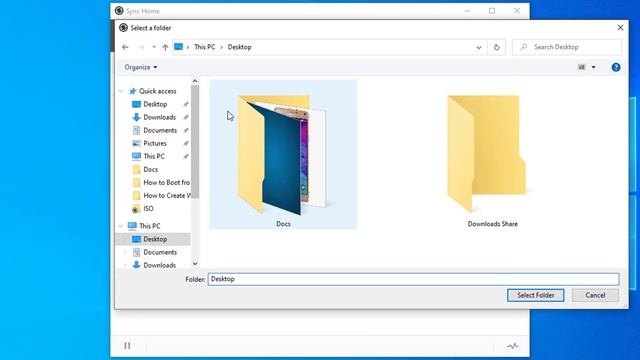
Task: Select the Docs folder thumbnail
Action: point(282,154)
